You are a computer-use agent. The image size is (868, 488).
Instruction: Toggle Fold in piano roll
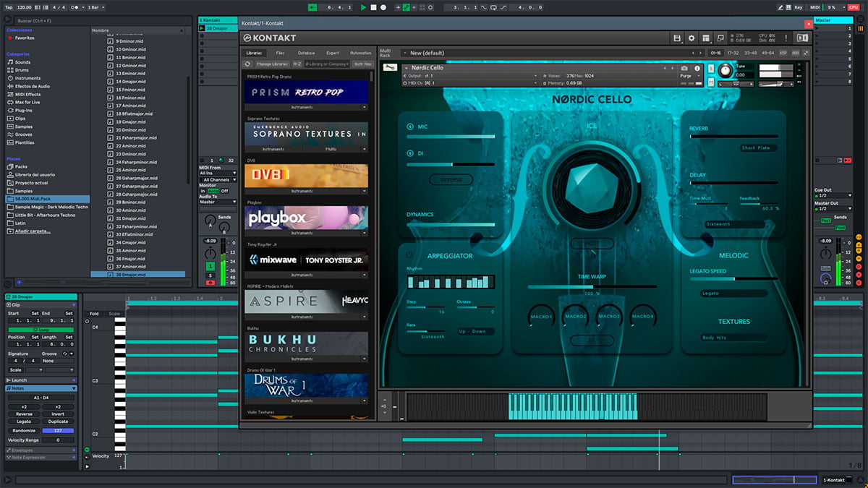click(x=94, y=314)
